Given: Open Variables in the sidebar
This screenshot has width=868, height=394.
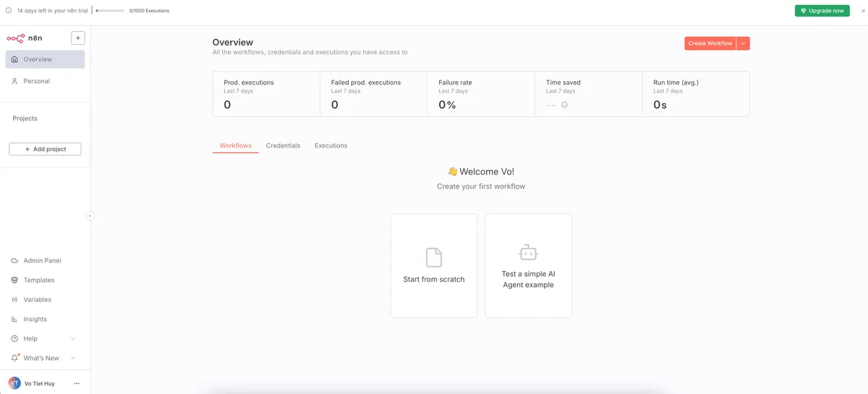Looking at the screenshot, I should 37,299.
